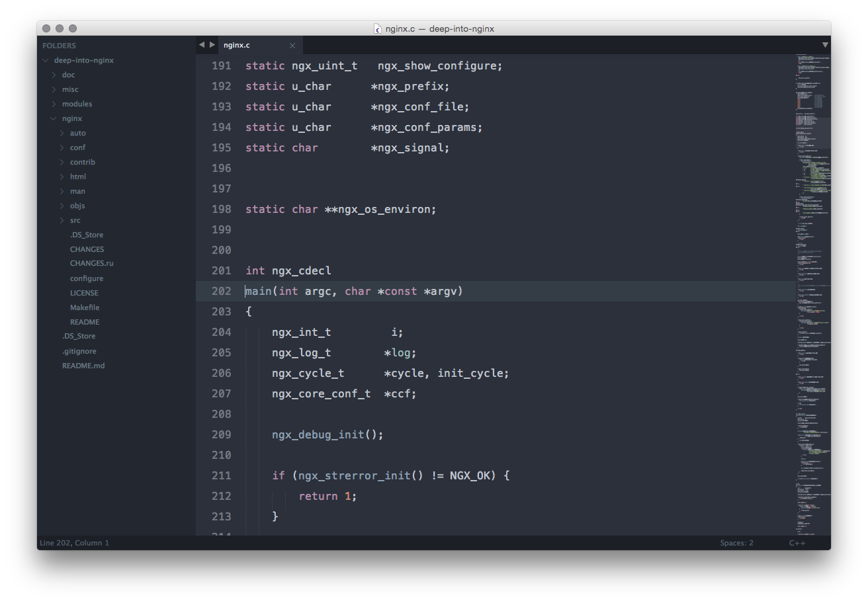Change syntax via C++ status item
Image resolution: width=868 pixels, height=603 pixels.
797,543
